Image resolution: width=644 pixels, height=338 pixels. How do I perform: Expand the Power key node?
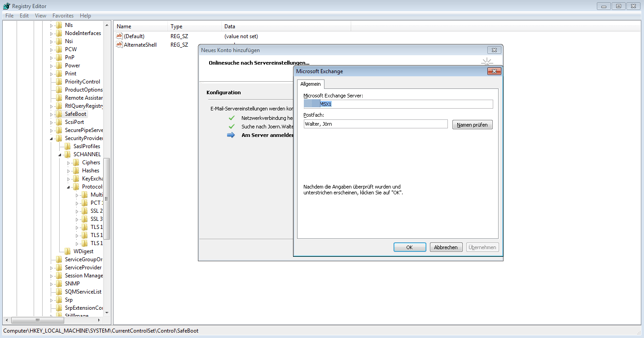(51, 66)
